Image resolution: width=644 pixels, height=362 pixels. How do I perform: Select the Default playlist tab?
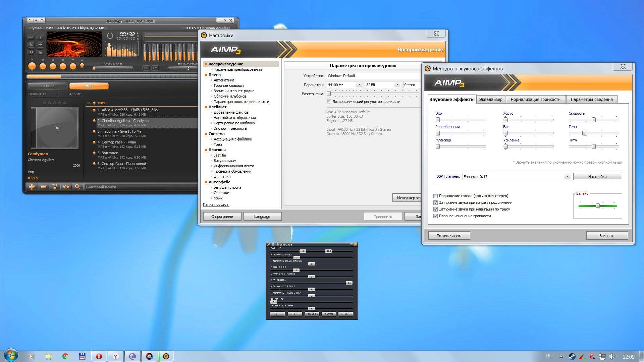pyautogui.click(x=48, y=86)
